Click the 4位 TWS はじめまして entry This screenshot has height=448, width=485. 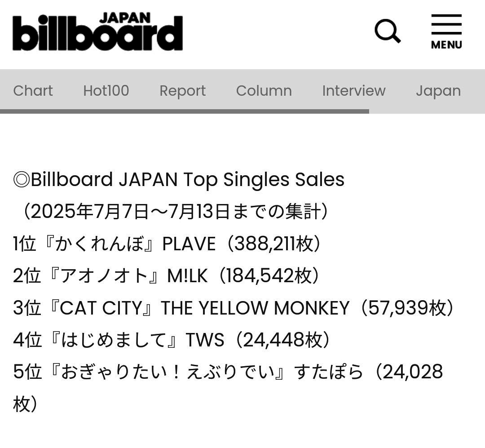172,340
